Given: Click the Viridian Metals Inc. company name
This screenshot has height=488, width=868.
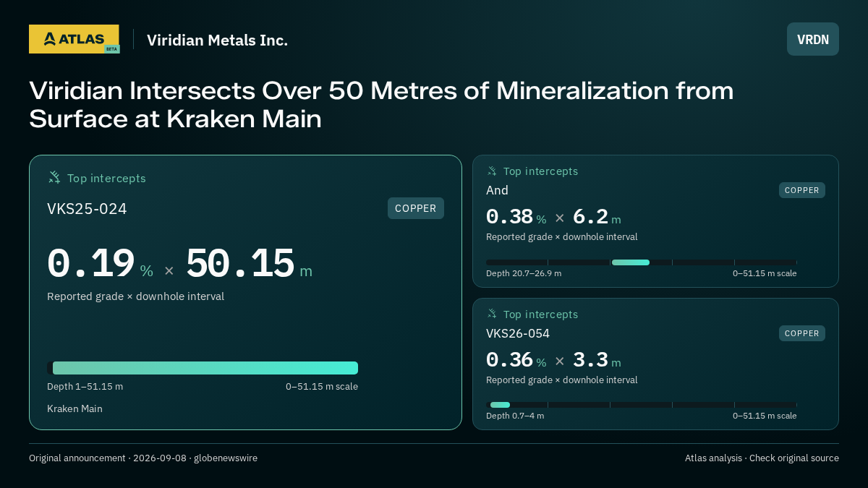Looking at the screenshot, I should click(217, 40).
